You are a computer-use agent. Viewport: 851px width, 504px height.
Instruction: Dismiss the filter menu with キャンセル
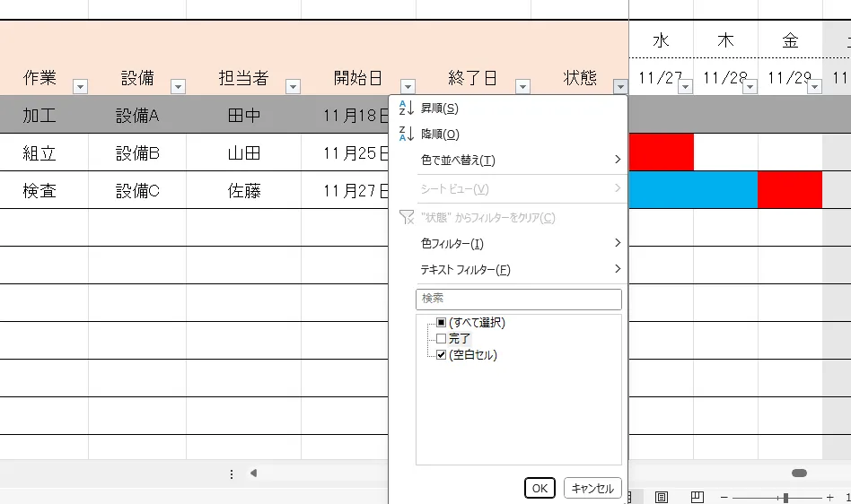coord(592,488)
